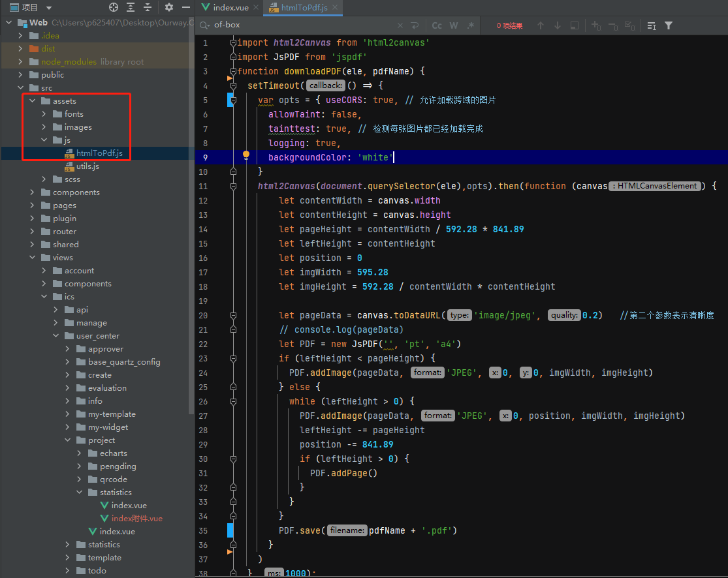
Task: Collapse the Web project root node
Action: pos(9,22)
